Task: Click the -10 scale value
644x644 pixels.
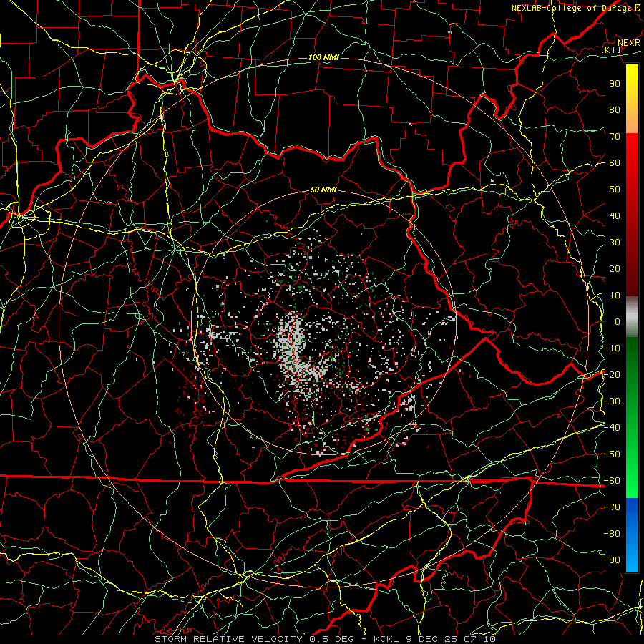Action: (x=612, y=348)
